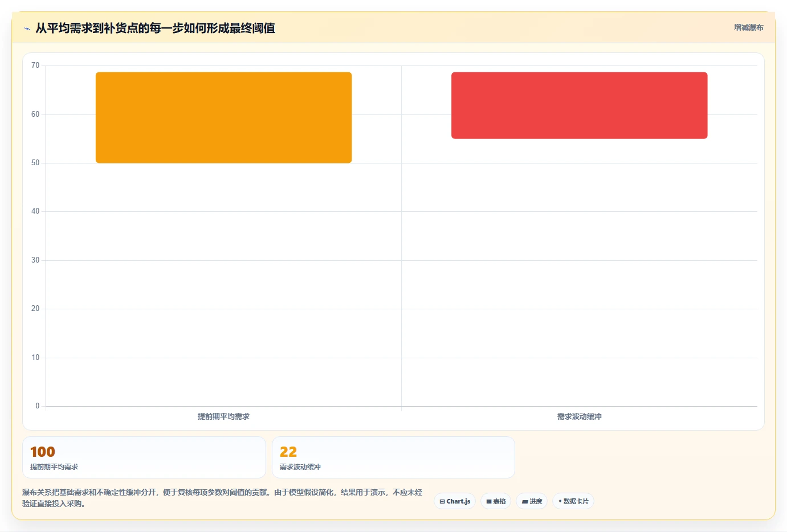Click y-axis tick label 50
This screenshot has width=787, height=532.
(x=35, y=163)
